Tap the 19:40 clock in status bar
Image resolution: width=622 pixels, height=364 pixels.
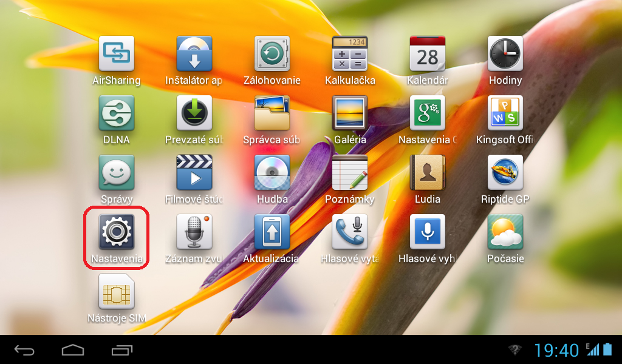click(556, 350)
